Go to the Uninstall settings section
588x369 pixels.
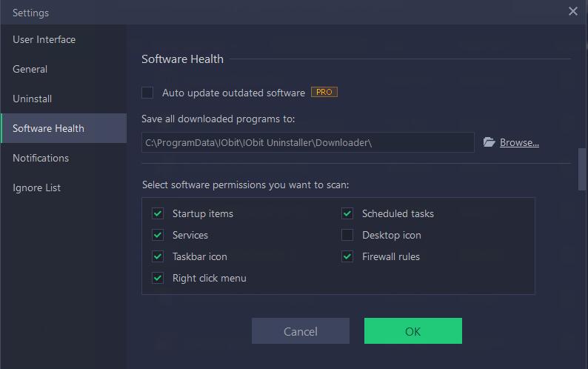click(x=33, y=99)
